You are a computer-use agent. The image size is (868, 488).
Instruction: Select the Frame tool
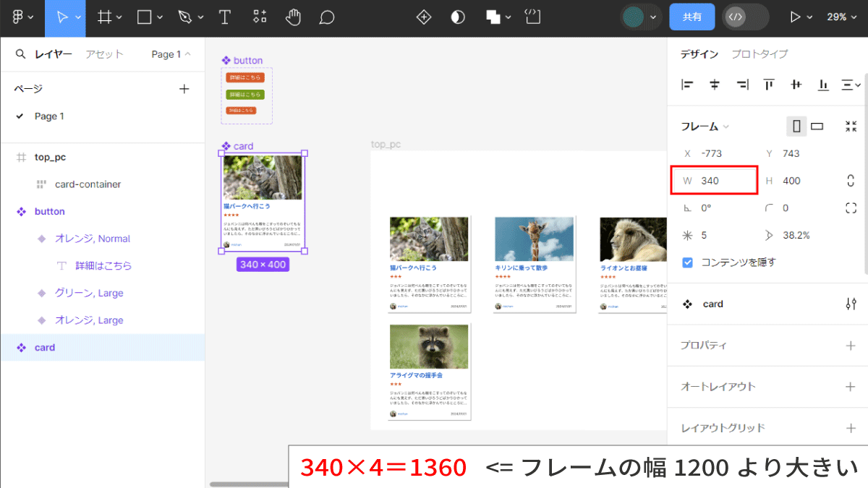pyautogui.click(x=104, y=17)
